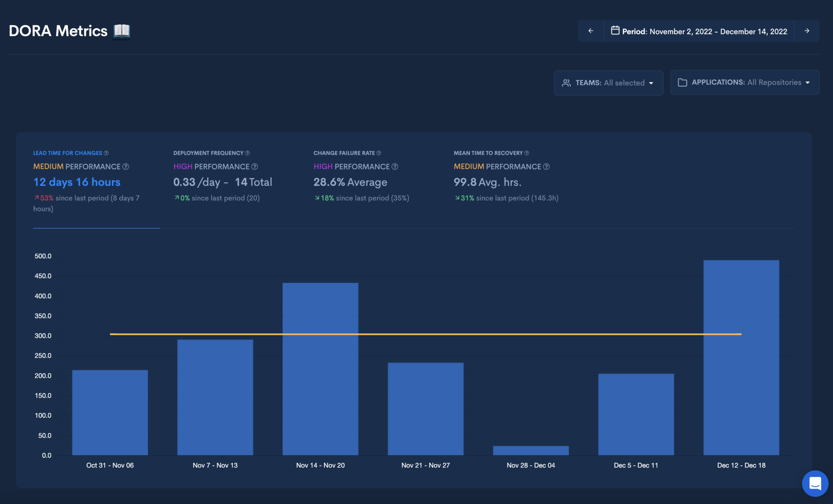This screenshot has width=833, height=504.
Task: Click the help icon next to HIGH PERFORMANCE rating
Action: pyautogui.click(x=255, y=167)
